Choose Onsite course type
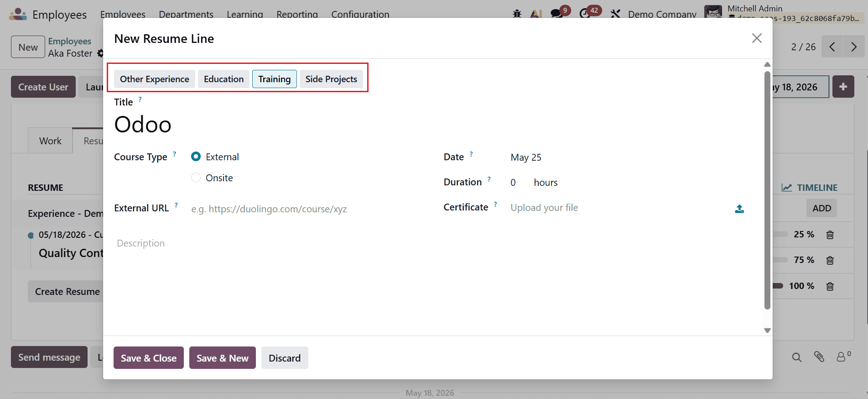The width and height of the screenshot is (868, 399). click(196, 178)
